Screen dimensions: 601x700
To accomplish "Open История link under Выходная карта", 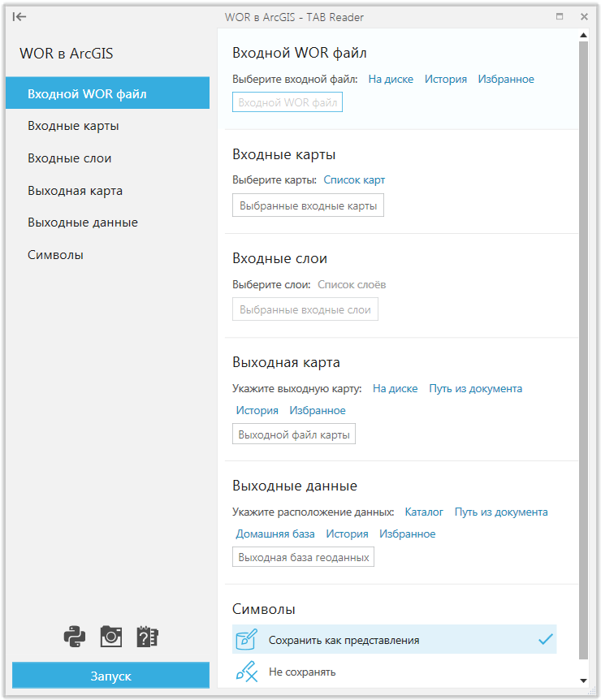I will click(257, 411).
